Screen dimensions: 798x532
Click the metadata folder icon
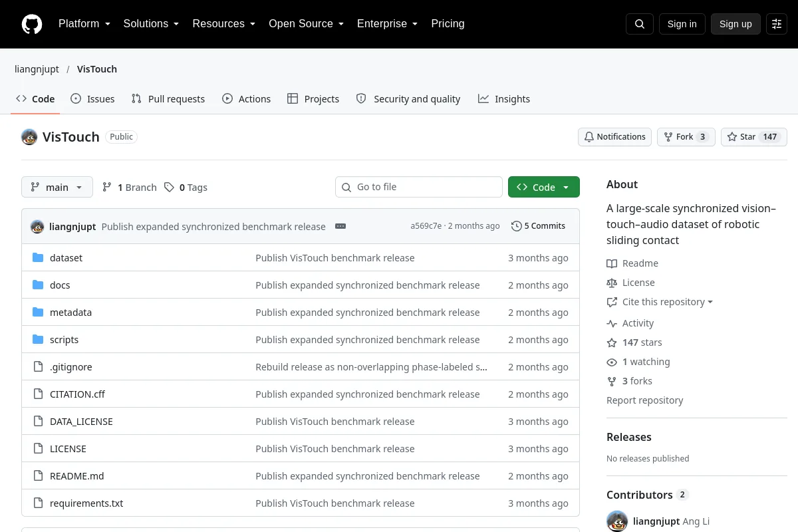click(x=38, y=313)
